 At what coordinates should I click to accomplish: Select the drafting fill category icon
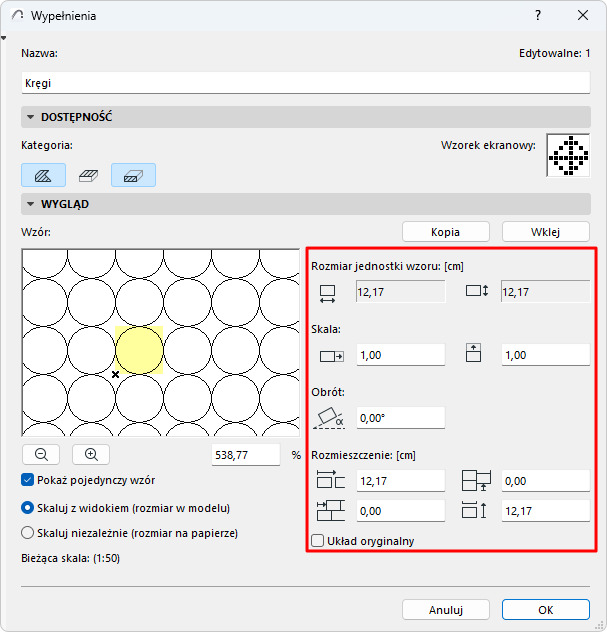(x=44, y=175)
